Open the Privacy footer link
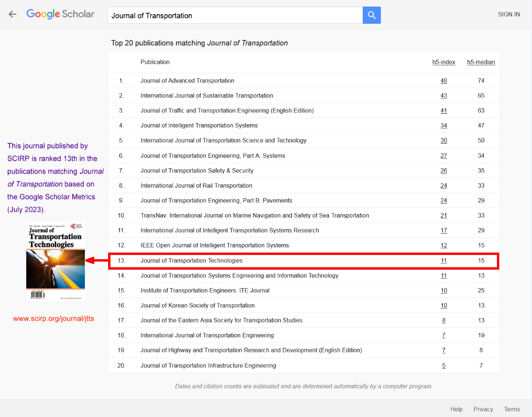Screen dimensions: 532x417 tap(483, 409)
